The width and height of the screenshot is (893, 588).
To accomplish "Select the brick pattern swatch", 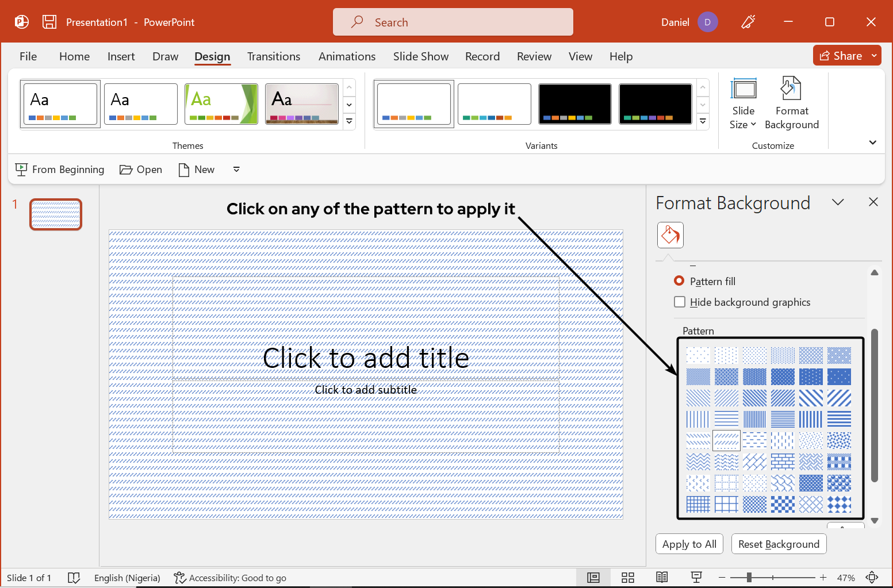I will 783,462.
